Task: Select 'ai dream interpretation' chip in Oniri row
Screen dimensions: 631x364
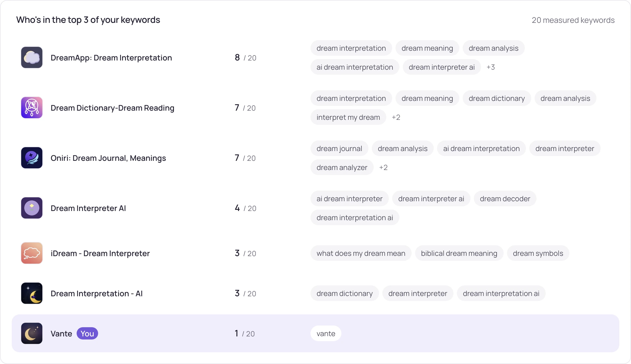Action: 481,148
